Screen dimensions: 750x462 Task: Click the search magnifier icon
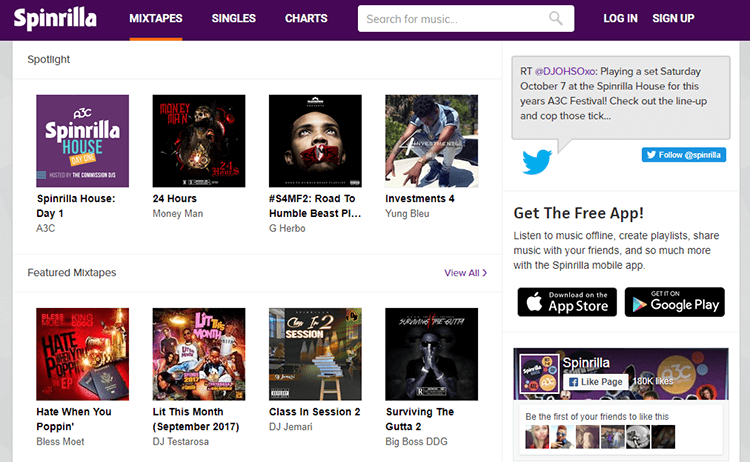tap(555, 19)
